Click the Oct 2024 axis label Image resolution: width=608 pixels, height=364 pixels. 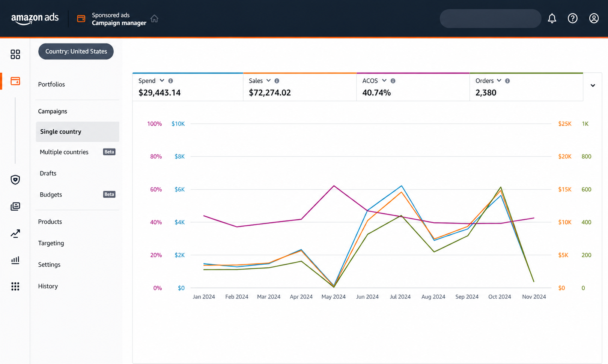pyautogui.click(x=500, y=297)
